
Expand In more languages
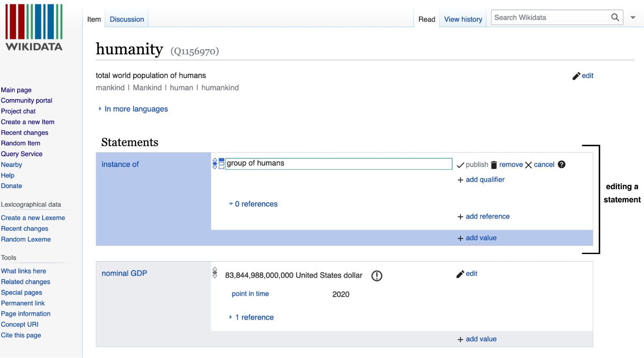click(x=100, y=109)
